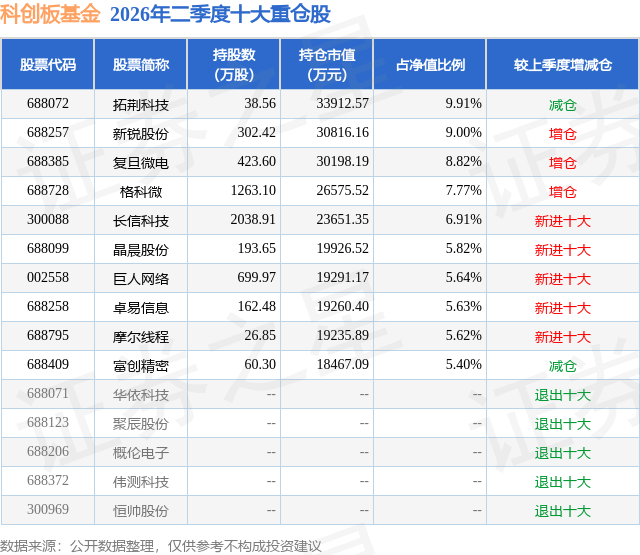Click the 5.82% net value ratio
Screen dimensions: 640x555
(463, 249)
